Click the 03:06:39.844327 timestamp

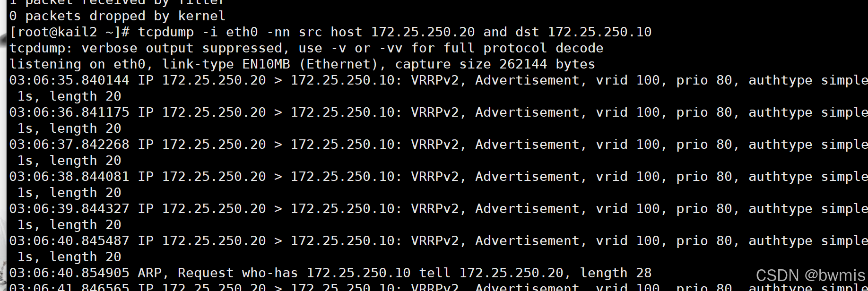(x=69, y=209)
